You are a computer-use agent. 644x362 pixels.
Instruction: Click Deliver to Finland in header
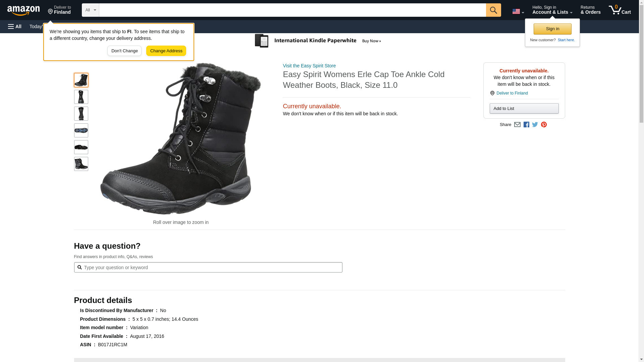pyautogui.click(x=59, y=10)
